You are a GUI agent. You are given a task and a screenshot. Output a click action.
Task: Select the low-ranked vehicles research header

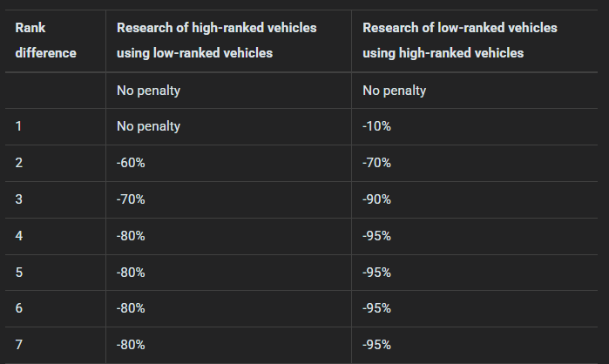tap(459, 40)
